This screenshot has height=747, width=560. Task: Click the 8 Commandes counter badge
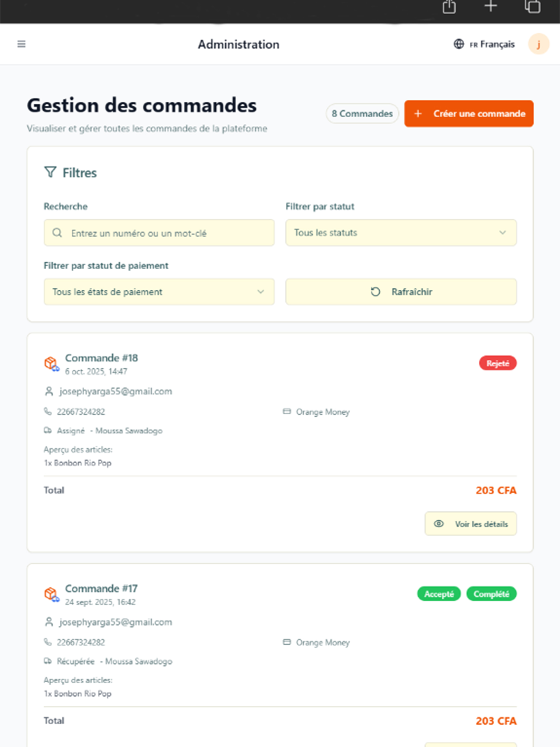tap(362, 113)
